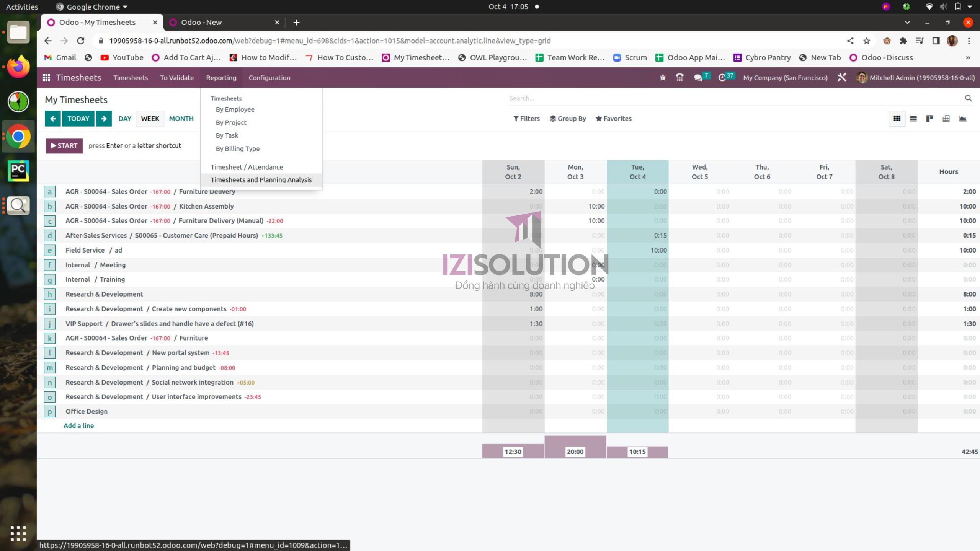This screenshot has height=551, width=980.
Task: Open the apps grid menu
Action: coord(47,77)
